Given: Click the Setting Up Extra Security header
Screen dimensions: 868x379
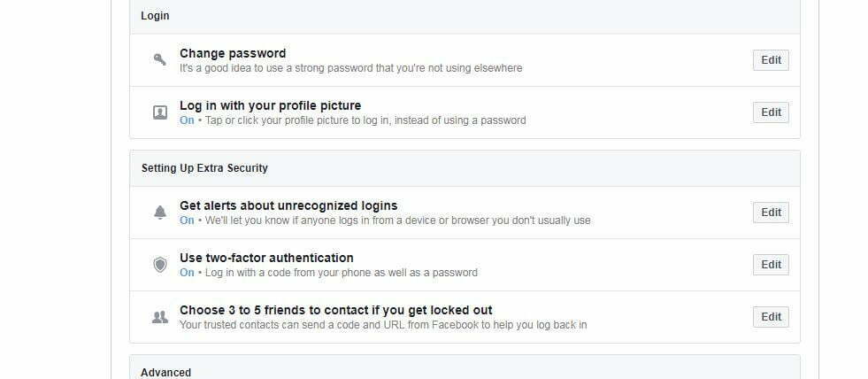Looking at the screenshot, I should click(204, 168).
